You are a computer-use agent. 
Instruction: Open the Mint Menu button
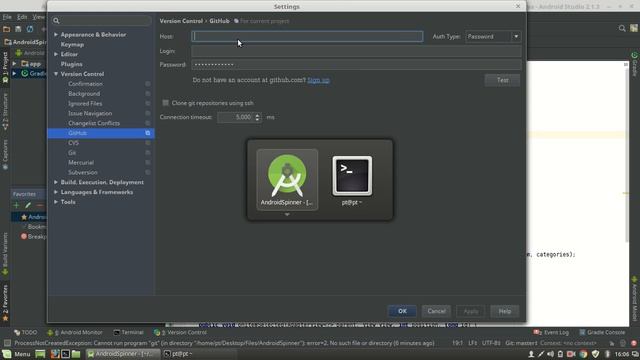pyautogui.click(x=16, y=354)
